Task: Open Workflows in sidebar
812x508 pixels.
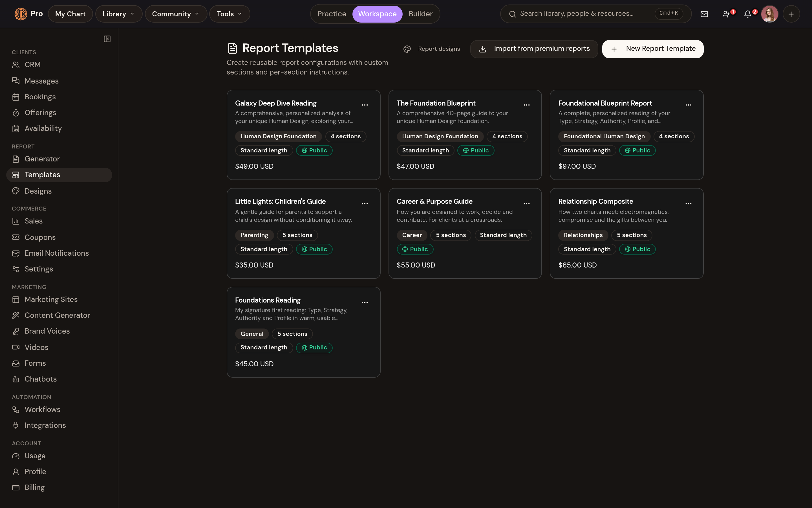Action: point(59,410)
